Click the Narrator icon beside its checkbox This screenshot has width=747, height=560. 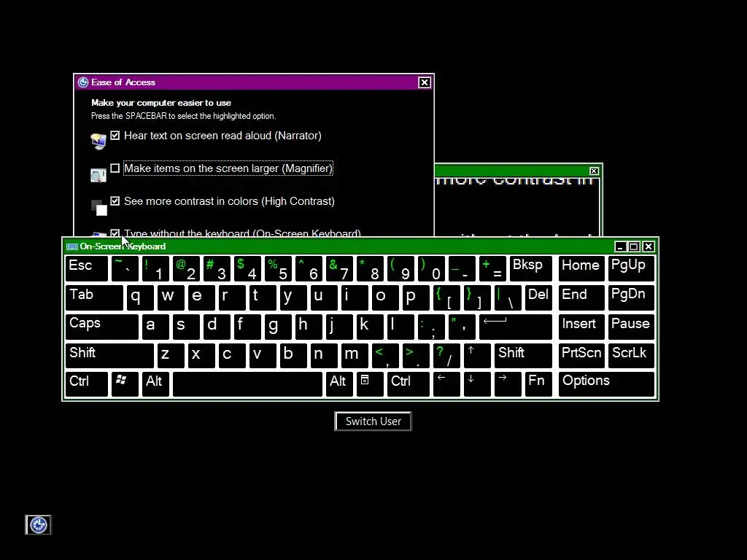click(x=98, y=141)
